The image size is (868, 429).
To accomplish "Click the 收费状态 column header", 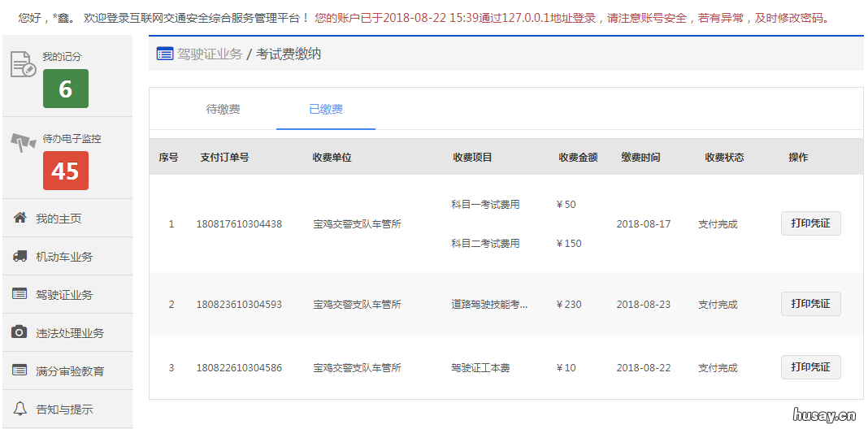I will (724, 157).
